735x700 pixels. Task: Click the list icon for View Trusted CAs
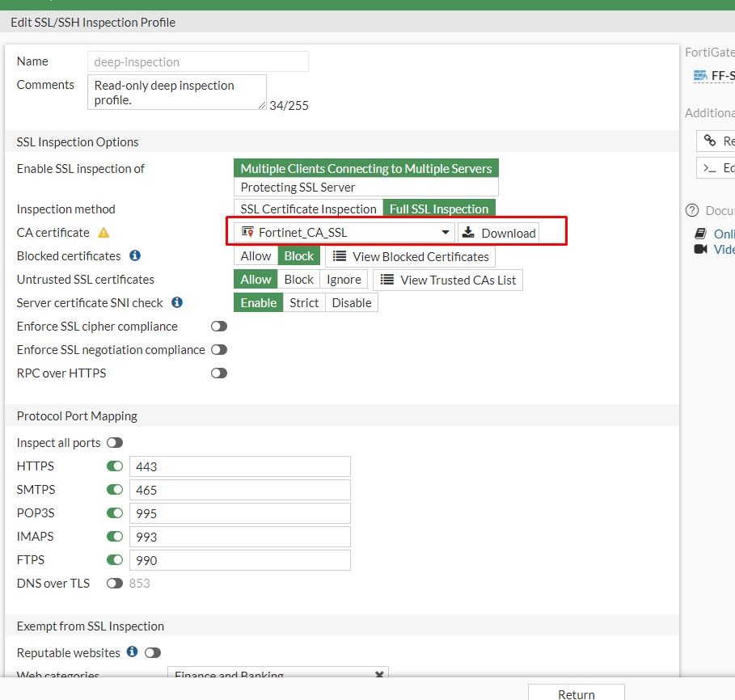tap(387, 280)
